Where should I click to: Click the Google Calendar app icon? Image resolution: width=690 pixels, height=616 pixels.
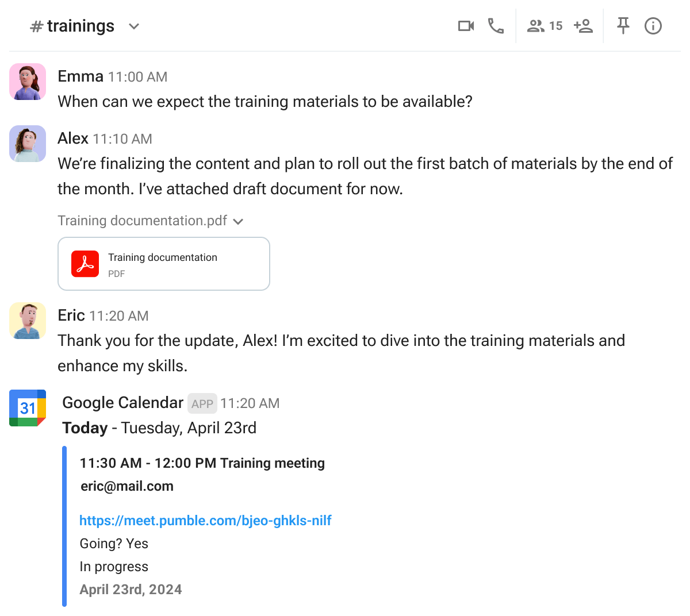[x=28, y=408]
